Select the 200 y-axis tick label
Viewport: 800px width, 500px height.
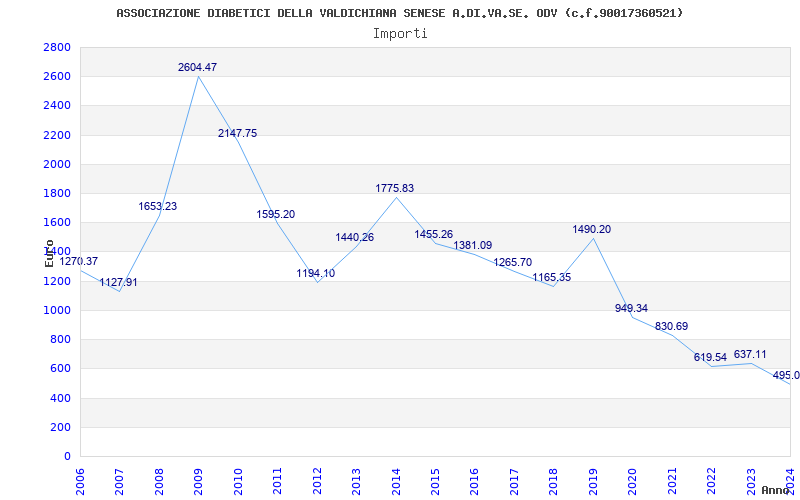coord(61,427)
